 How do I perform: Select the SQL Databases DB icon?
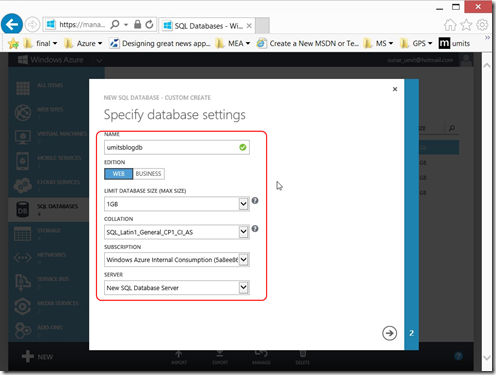[23, 210]
